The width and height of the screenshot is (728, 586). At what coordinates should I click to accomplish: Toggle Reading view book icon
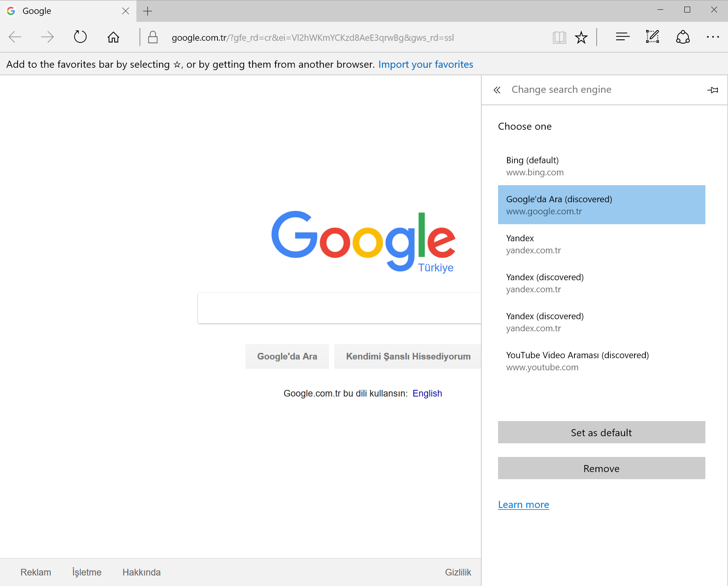coord(559,37)
